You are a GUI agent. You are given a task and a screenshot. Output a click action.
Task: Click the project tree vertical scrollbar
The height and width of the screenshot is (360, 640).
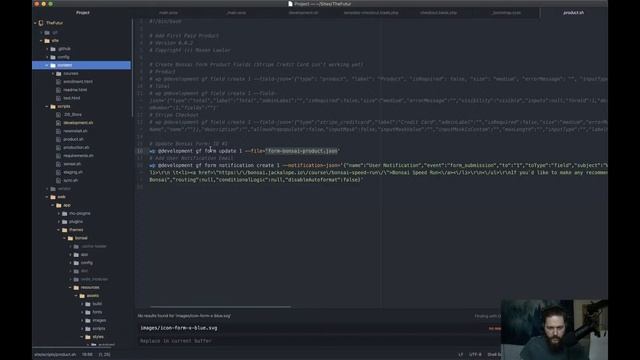[132, 67]
